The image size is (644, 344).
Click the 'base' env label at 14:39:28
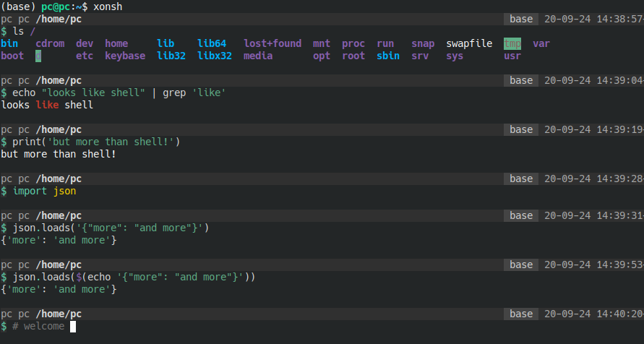(x=521, y=179)
